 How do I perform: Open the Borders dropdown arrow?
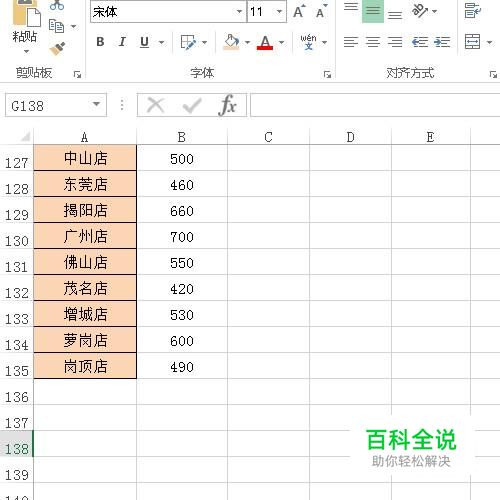pos(204,42)
